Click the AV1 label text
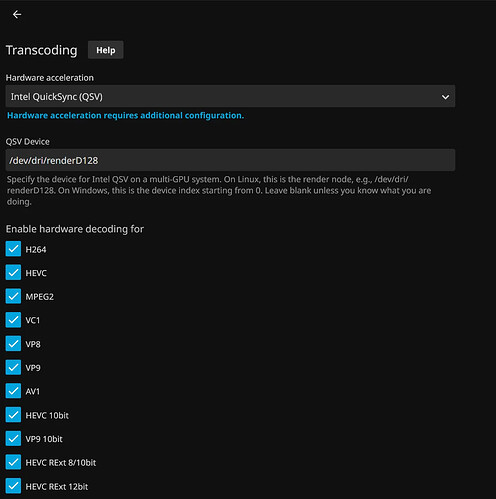The width and height of the screenshot is (496, 499). coord(33,392)
